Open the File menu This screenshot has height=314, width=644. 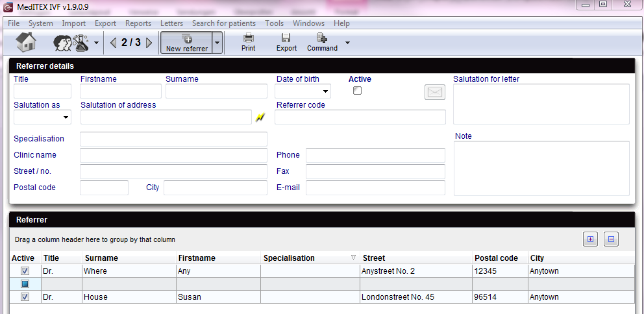pyautogui.click(x=14, y=23)
